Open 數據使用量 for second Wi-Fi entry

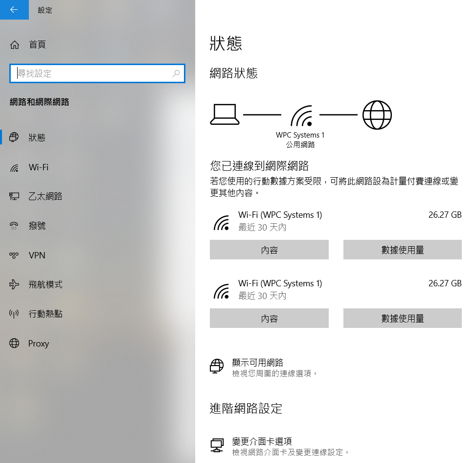(402, 319)
